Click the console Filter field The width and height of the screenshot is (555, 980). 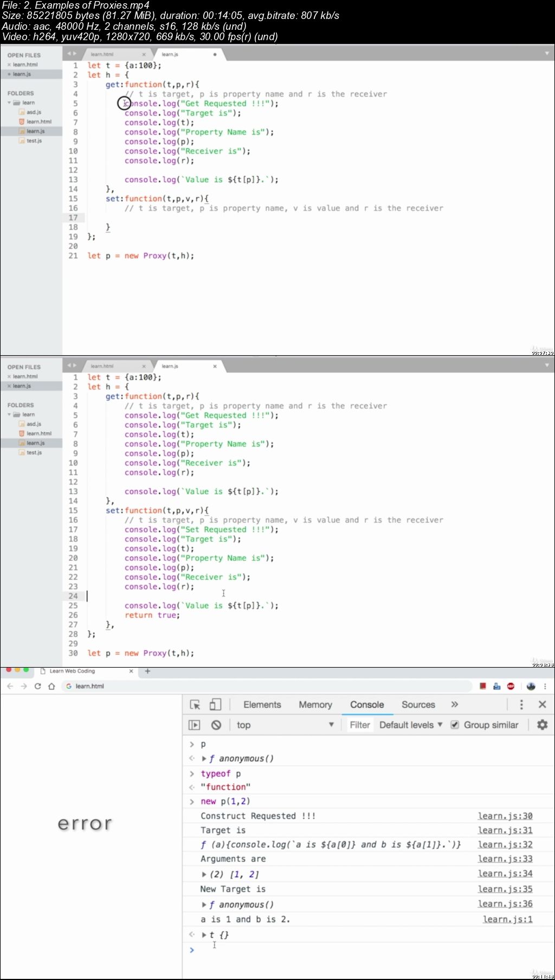pos(360,725)
